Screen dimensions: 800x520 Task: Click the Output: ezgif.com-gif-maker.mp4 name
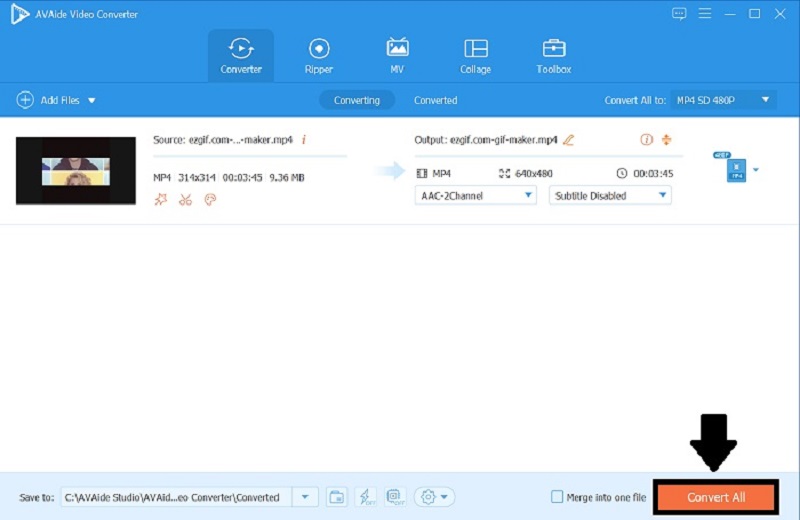[x=486, y=140]
